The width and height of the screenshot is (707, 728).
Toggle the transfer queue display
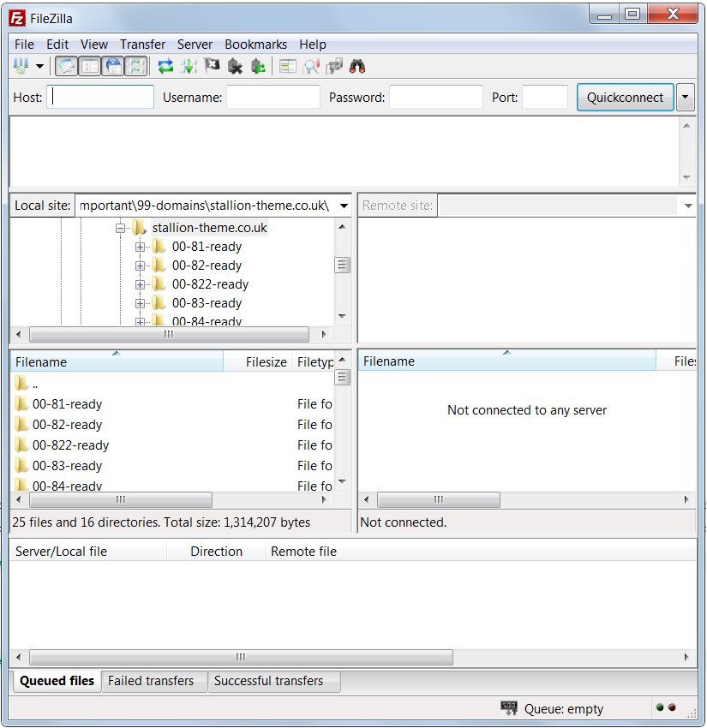pos(136,67)
